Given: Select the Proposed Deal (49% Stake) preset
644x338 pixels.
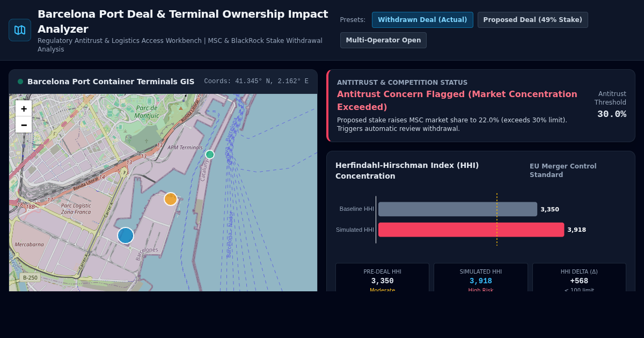Looking at the screenshot, I should click(532, 20).
